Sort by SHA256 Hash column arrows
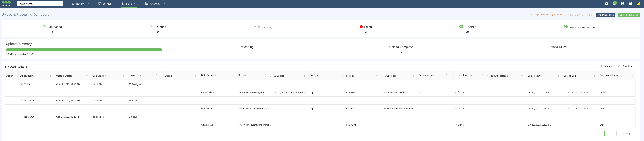The height and width of the screenshot is (141, 644). coord(413,76)
